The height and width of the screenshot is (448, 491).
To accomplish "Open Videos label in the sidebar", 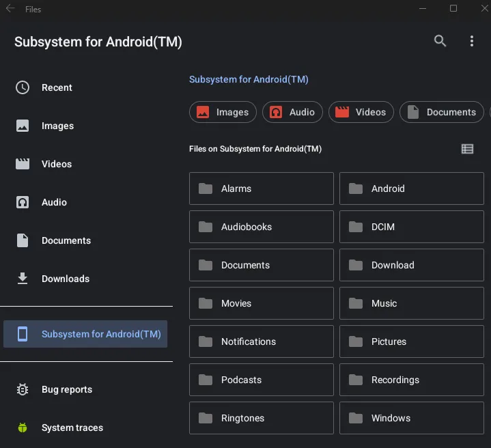I will click(57, 164).
